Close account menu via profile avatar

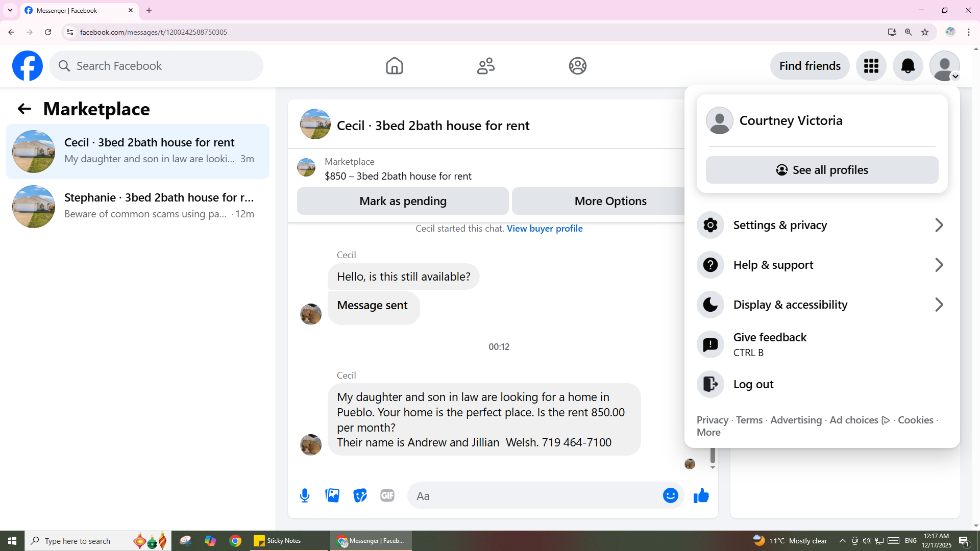point(945,66)
